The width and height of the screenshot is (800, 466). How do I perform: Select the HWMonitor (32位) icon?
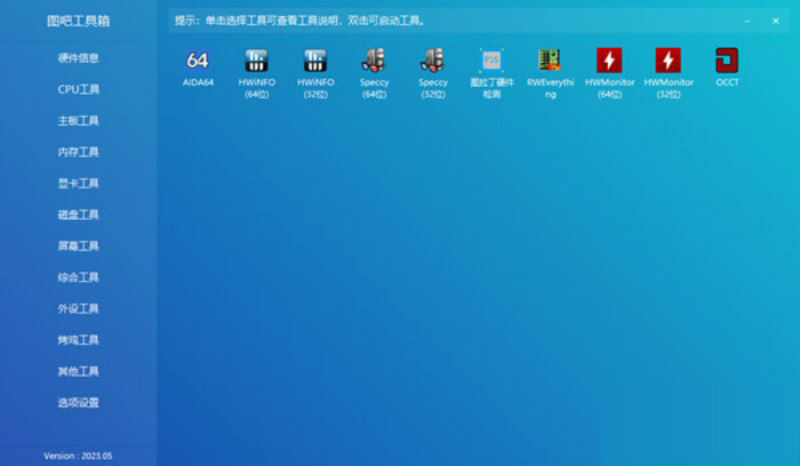point(668,61)
